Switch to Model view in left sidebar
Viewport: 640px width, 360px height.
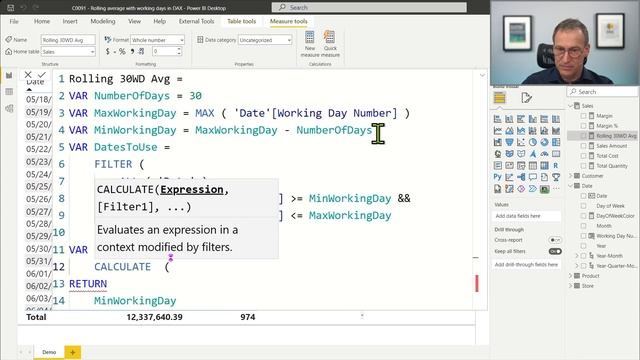coord(9,108)
